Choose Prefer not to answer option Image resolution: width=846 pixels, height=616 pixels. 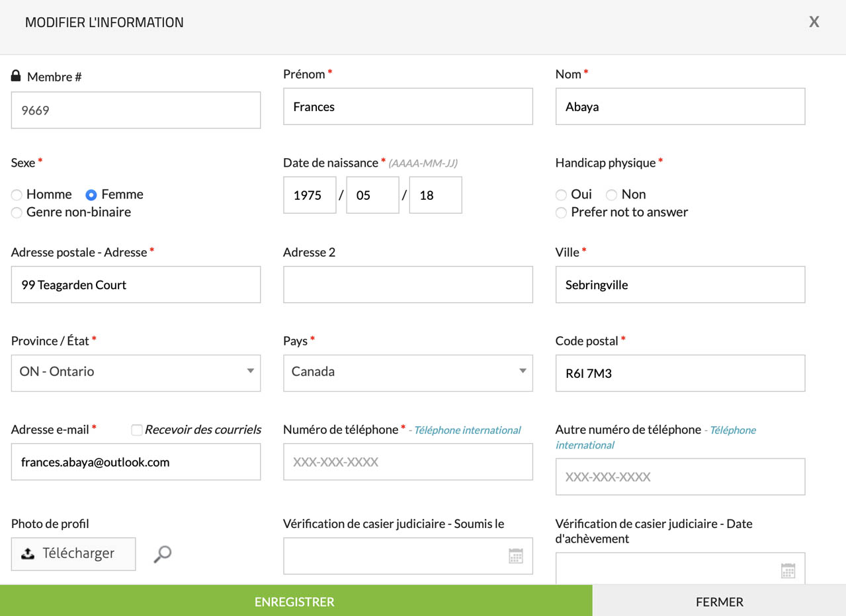[x=562, y=213]
